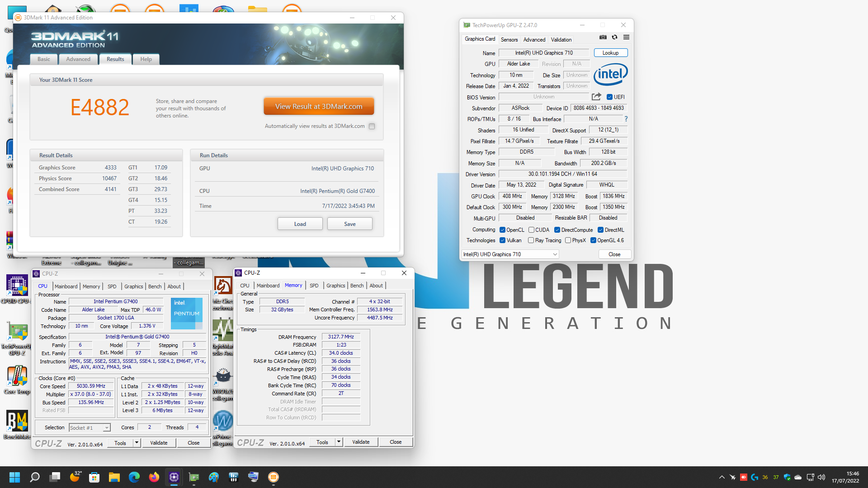The height and width of the screenshot is (488, 868).
Task: Open Bench tab in left CPU-Z window
Action: click(155, 286)
